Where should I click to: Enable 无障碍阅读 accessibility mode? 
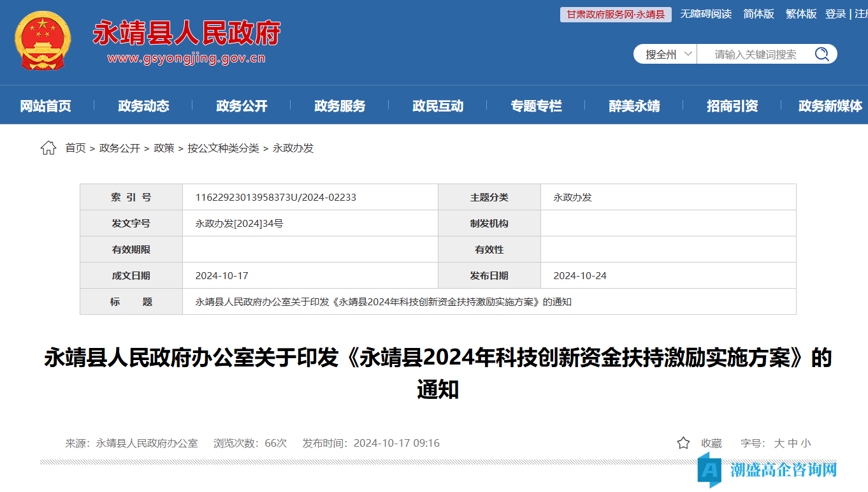coord(705,14)
